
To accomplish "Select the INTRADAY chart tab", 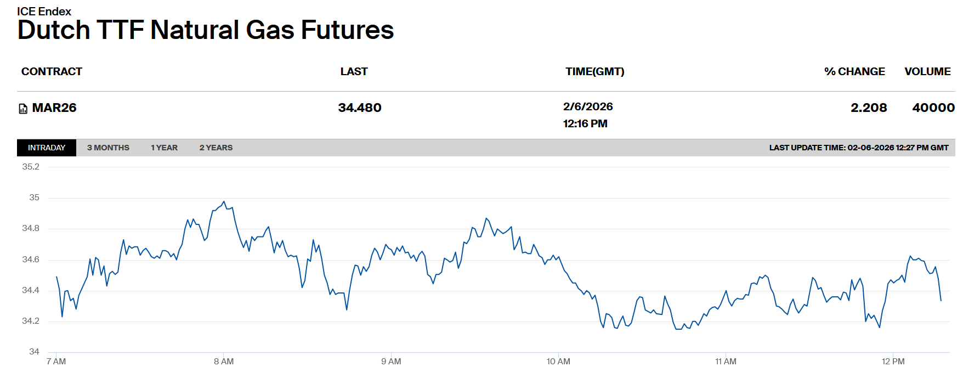I will tap(47, 148).
